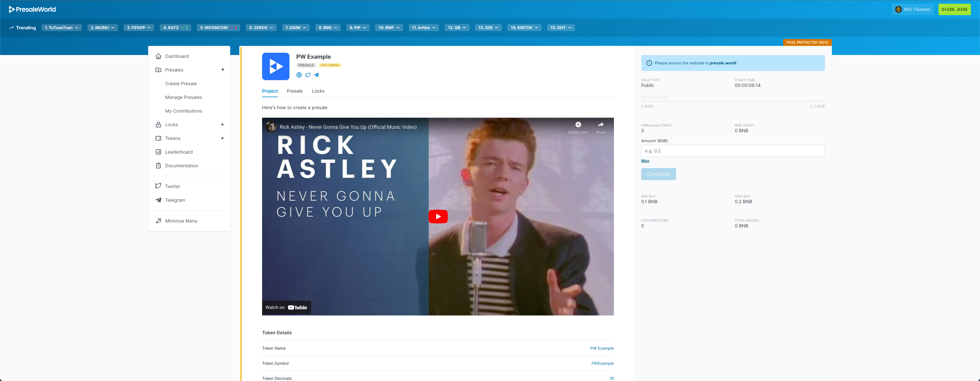Select trending token 13. S2E

point(488,28)
